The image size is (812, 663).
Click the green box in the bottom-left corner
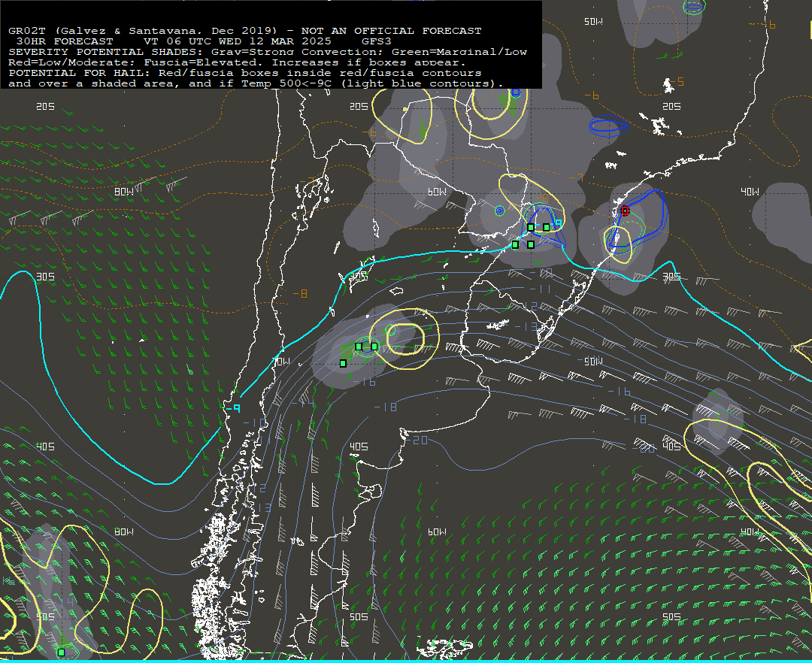(61, 652)
